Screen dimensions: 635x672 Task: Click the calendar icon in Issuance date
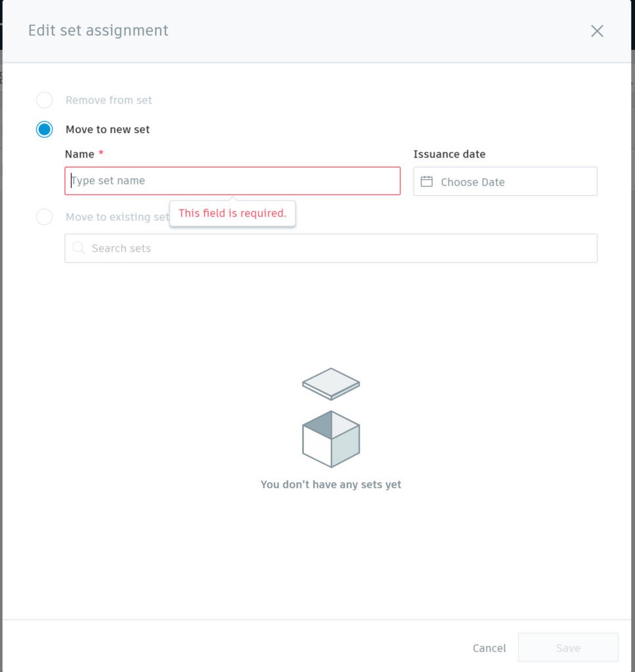[x=426, y=182]
